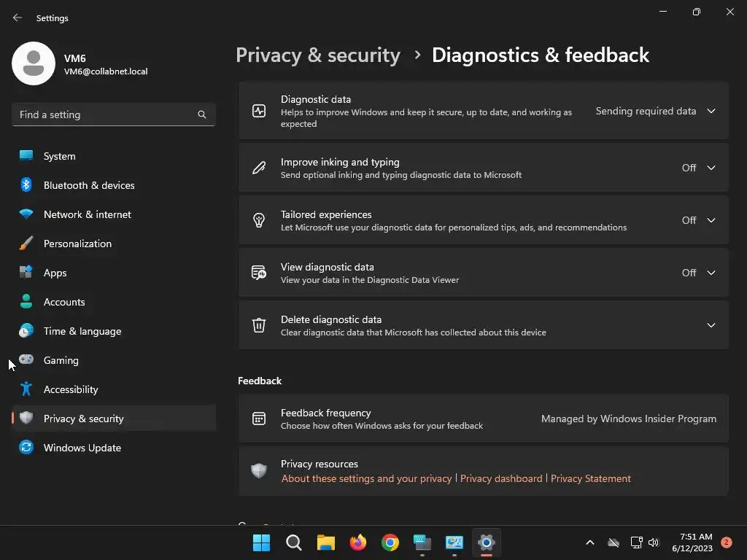Click the trash can icon for Delete diagnostic data
This screenshot has height=560, width=747.
point(259,325)
